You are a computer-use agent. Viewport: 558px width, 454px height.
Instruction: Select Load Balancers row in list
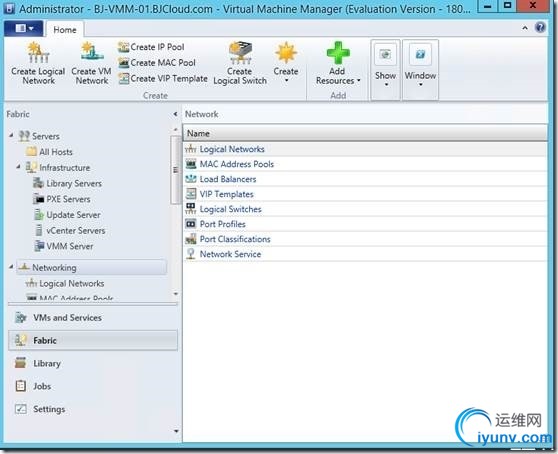365,179
